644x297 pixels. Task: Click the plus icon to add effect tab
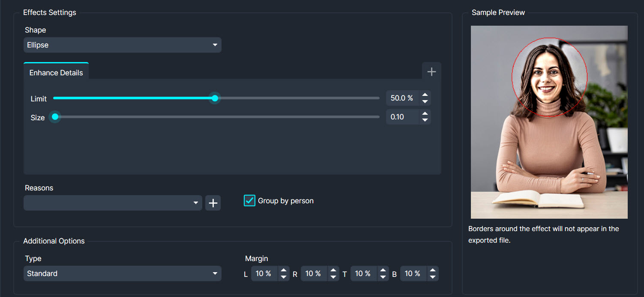point(431,71)
